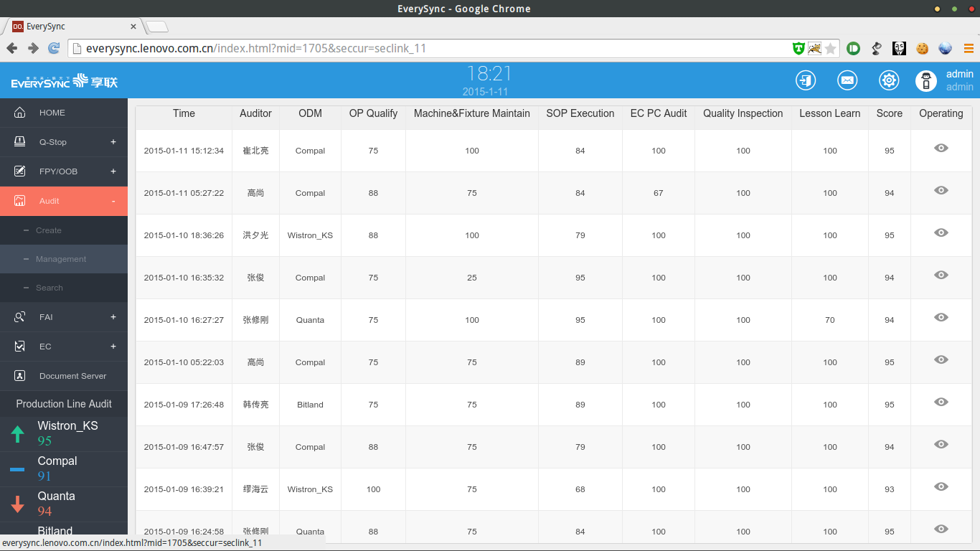Click the Q-Stop laptop icon
980x551 pixels.
19,142
